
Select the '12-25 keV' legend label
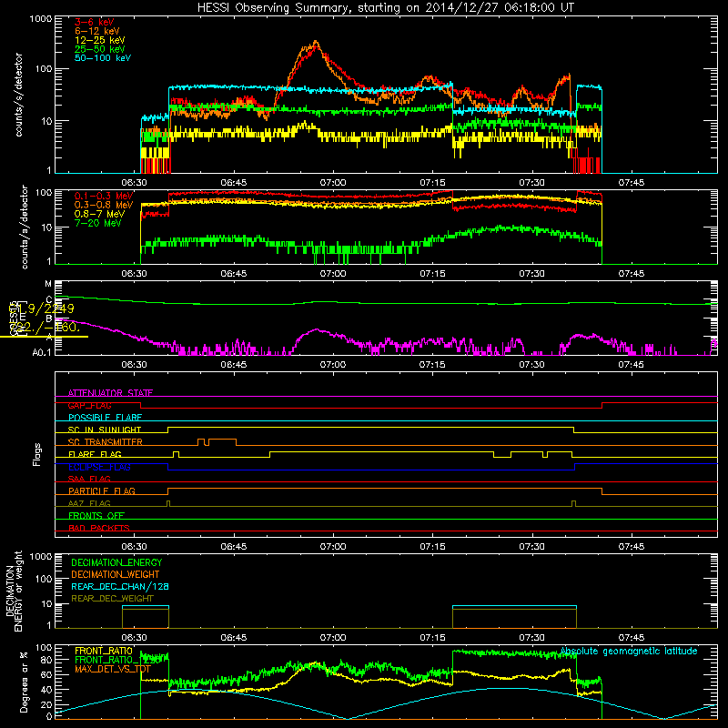[100, 40]
